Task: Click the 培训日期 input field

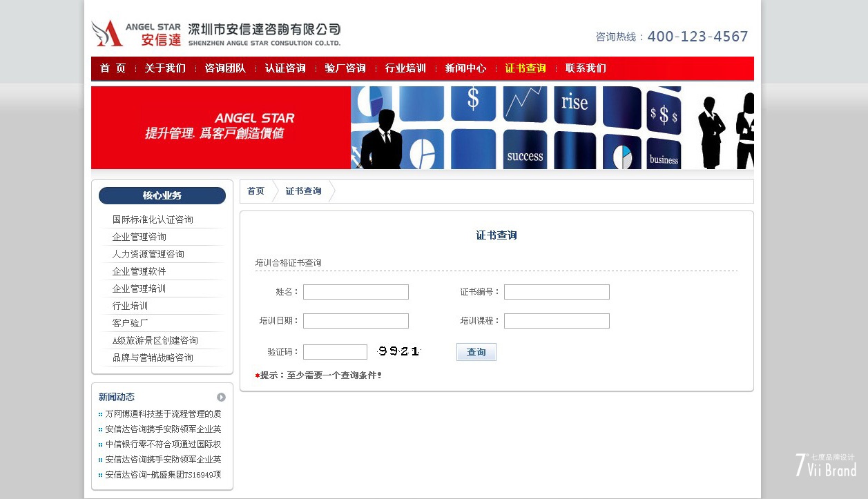Action: [x=356, y=321]
